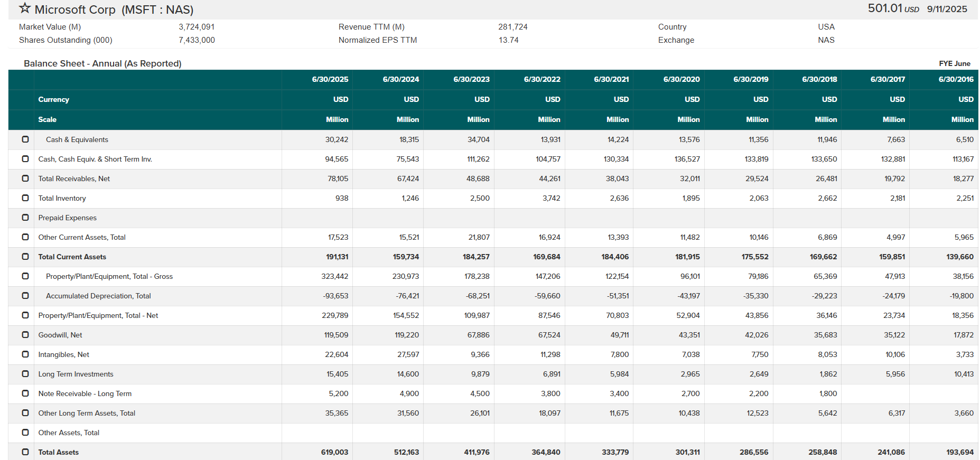Check the Total Current Assets checkbox
This screenshot has width=980, height=460.
click(25, 257)
